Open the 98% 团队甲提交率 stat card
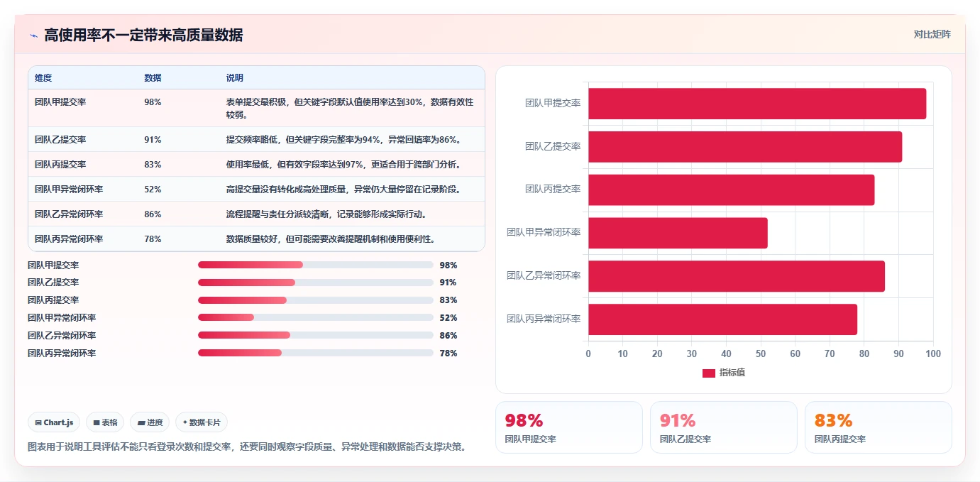 [x=568, y=427]
